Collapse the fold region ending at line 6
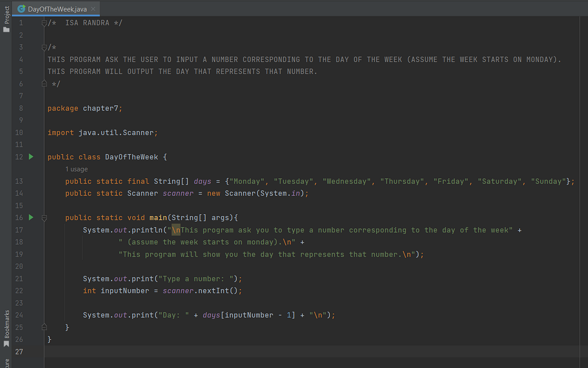This screenshot has height=368, width=588. pyautogui.click(x=44, y=83)
